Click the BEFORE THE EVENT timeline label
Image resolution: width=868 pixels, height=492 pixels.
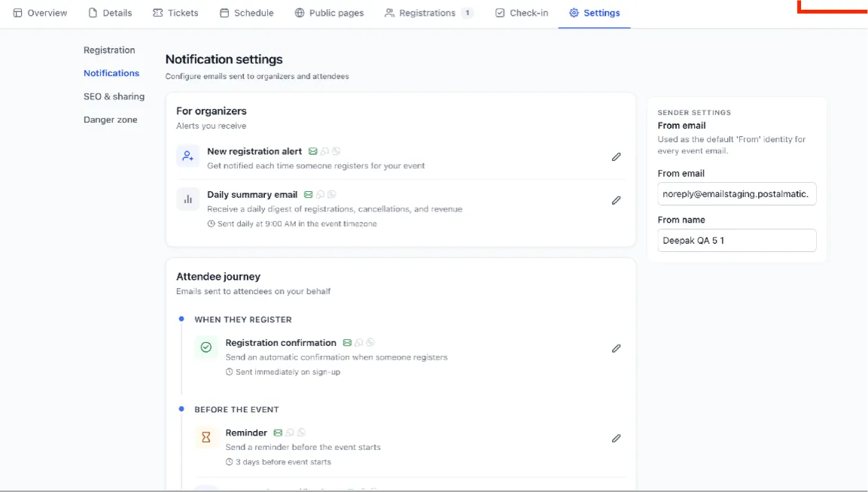pos(236,409)
